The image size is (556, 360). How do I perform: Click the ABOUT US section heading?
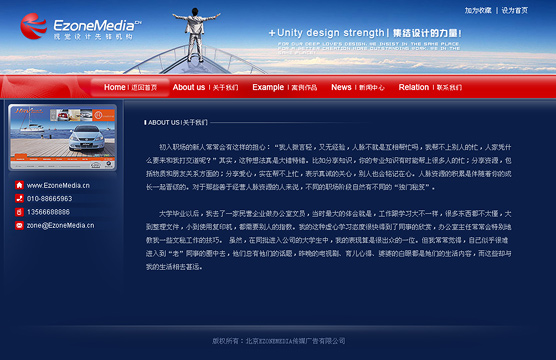(x=176, y=122)
